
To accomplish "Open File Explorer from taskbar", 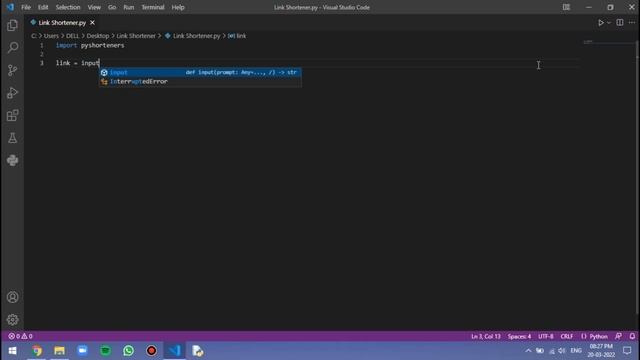I will [60, 351].
